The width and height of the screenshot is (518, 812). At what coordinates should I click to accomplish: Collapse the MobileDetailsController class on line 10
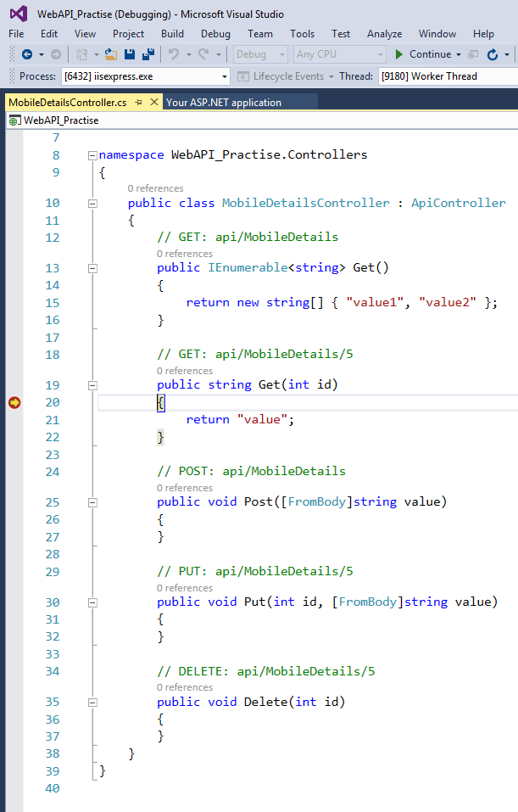(x=92, y=204)
